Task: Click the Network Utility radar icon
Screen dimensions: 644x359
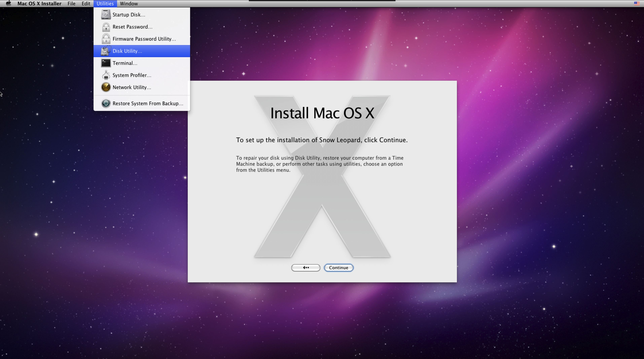Action: pyautogui.click(x=106, y=87)
